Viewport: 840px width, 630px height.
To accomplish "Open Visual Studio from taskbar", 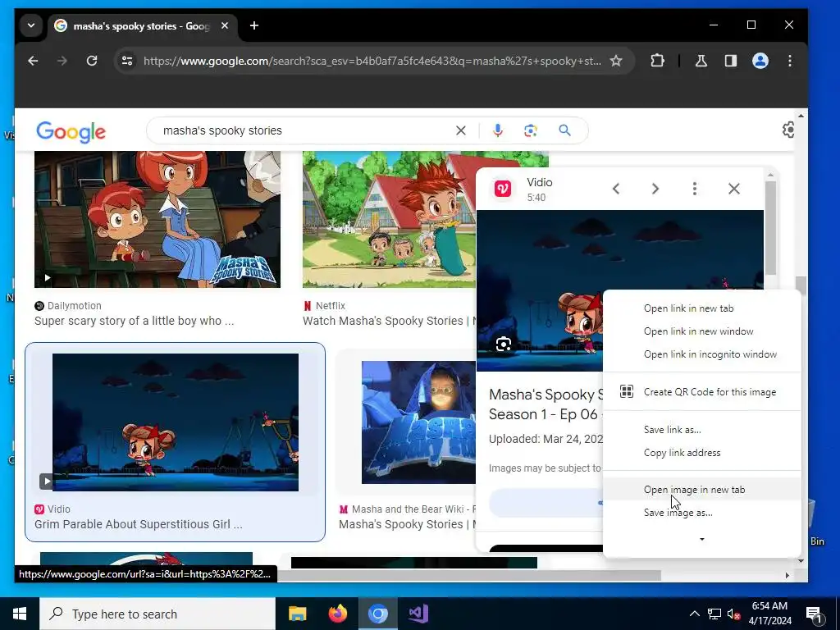I will click(418, 614).
